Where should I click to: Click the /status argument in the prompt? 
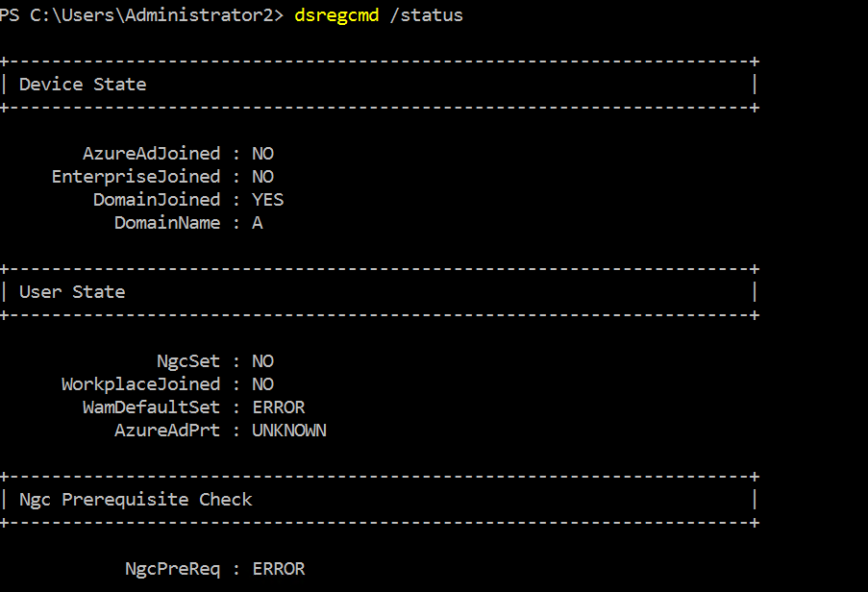pos(426,15)
